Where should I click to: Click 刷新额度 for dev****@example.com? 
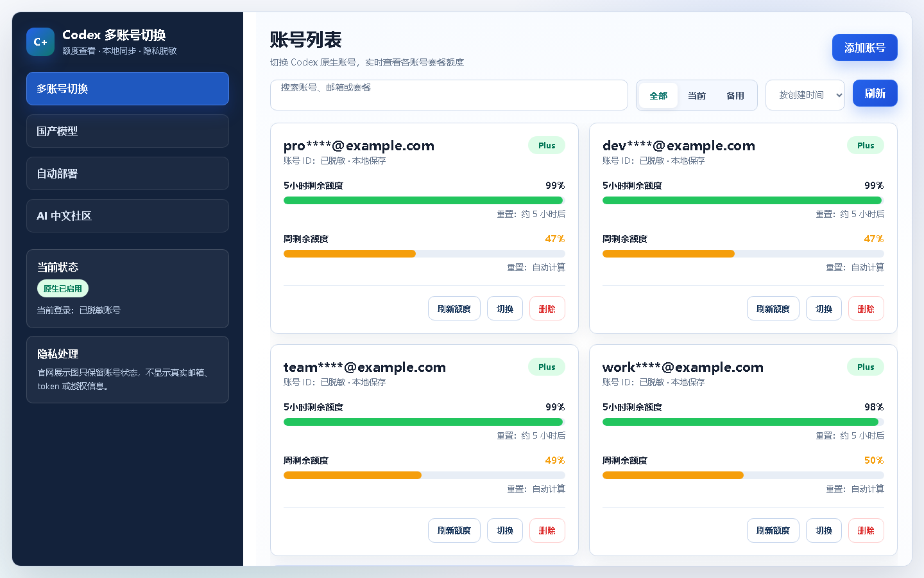click(x=773, y=308)
